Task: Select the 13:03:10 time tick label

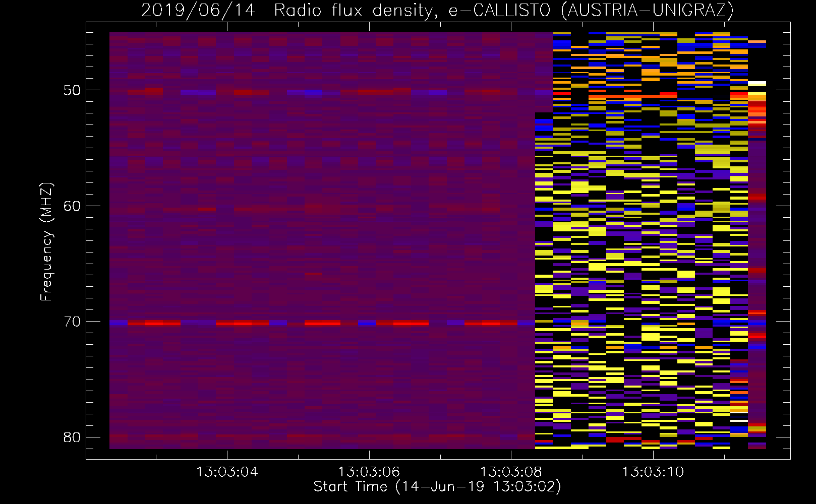Action: (653, 472)
